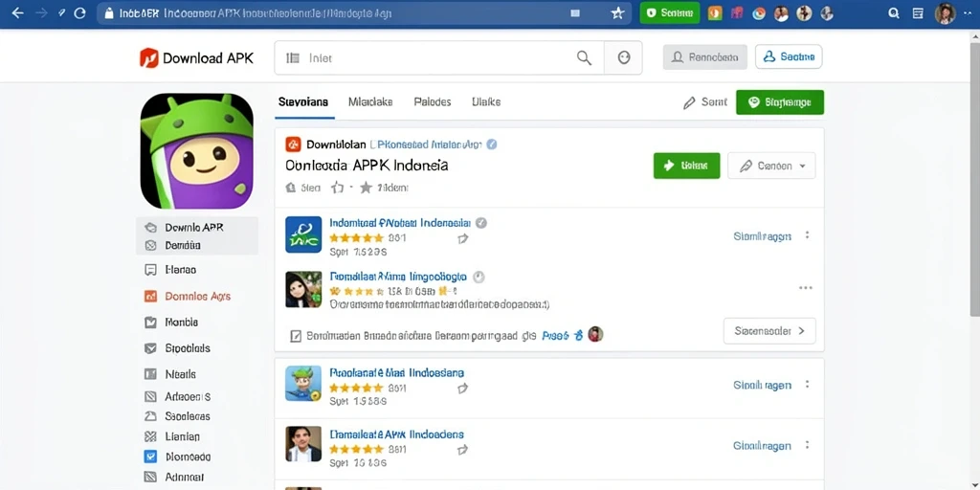Image resolution: width=980 pixels, height=490 pixels.
Task: Click the magnifier icon in site search box
Action: pyautogui.click(x=584, y=58)
